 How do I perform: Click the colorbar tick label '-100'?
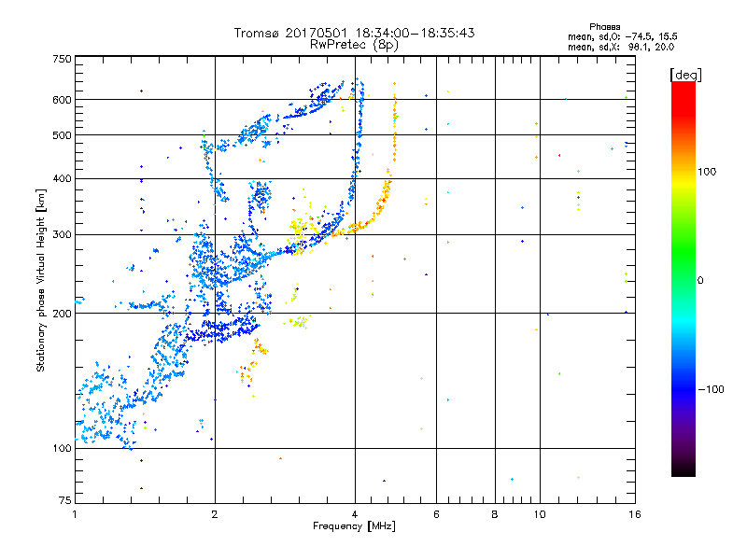[x=711, y=389]
